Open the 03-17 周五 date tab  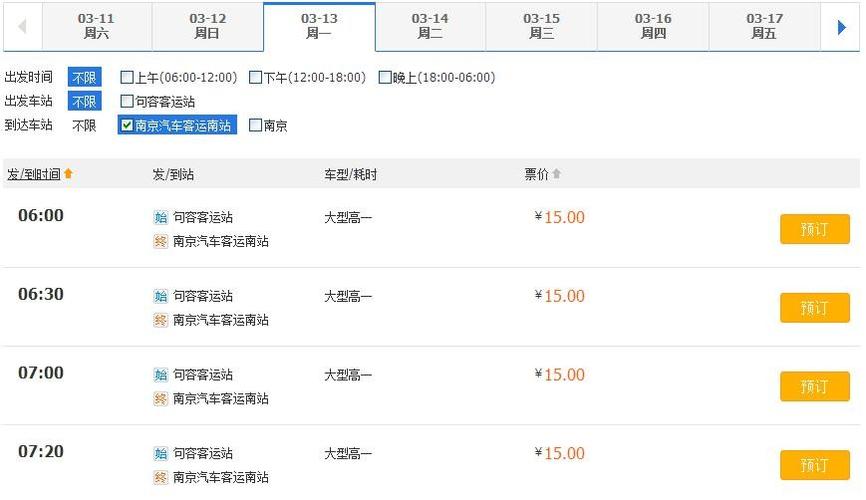point(764,26)
